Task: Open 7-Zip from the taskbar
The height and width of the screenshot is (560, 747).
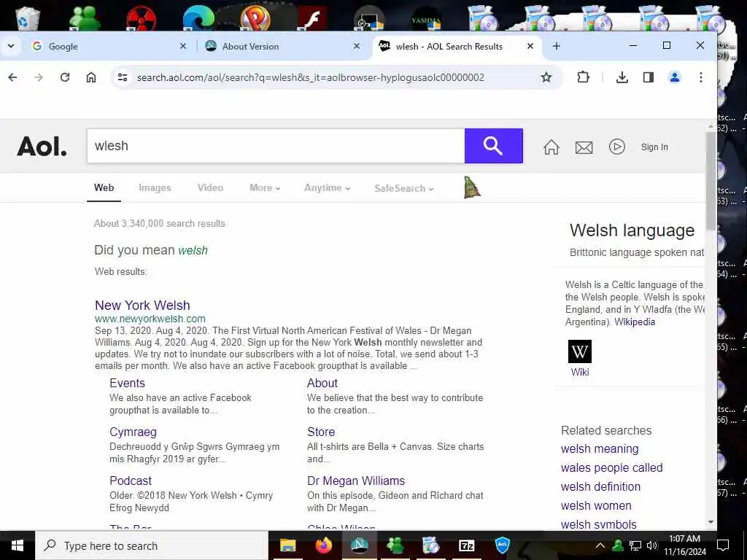Action: click(x=466, y=545)
